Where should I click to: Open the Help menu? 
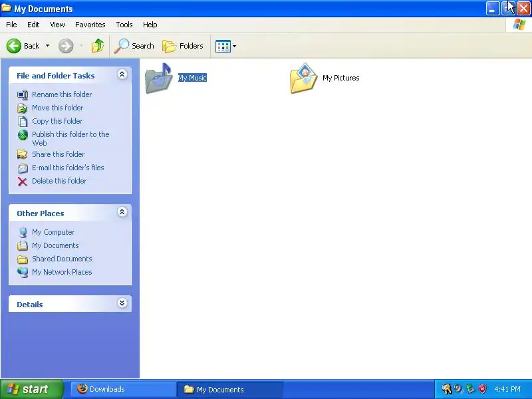pos(150,25)
